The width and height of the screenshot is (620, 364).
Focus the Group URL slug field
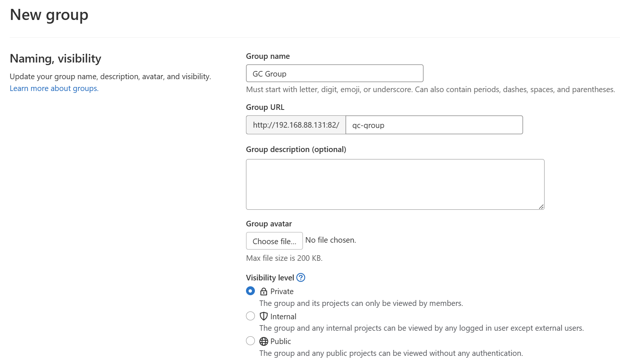pyautogui.click(x=434, y=125)
